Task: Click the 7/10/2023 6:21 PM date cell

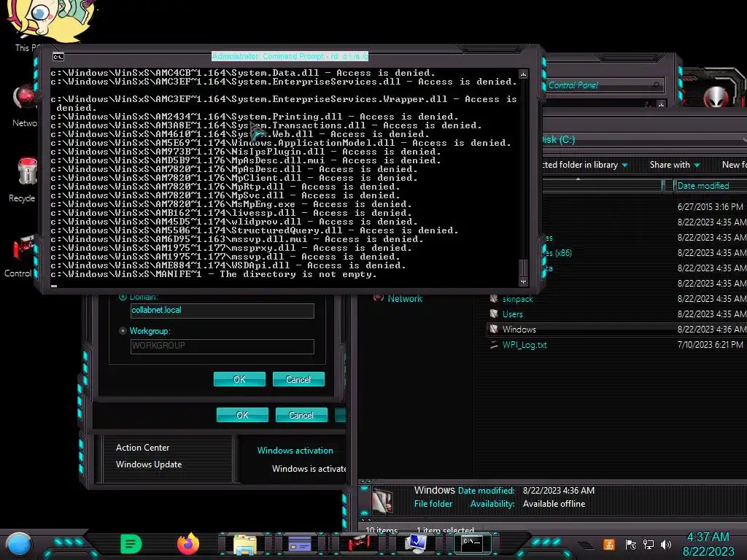Action: (x=710, y=344)
